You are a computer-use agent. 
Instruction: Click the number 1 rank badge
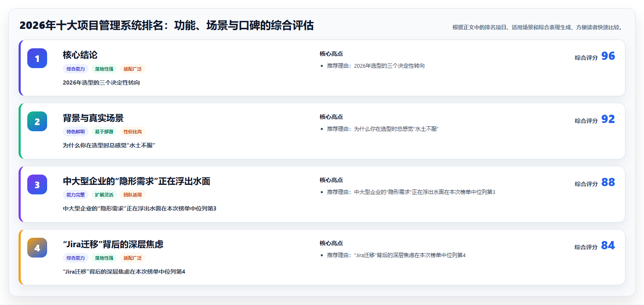click(37, 58)
